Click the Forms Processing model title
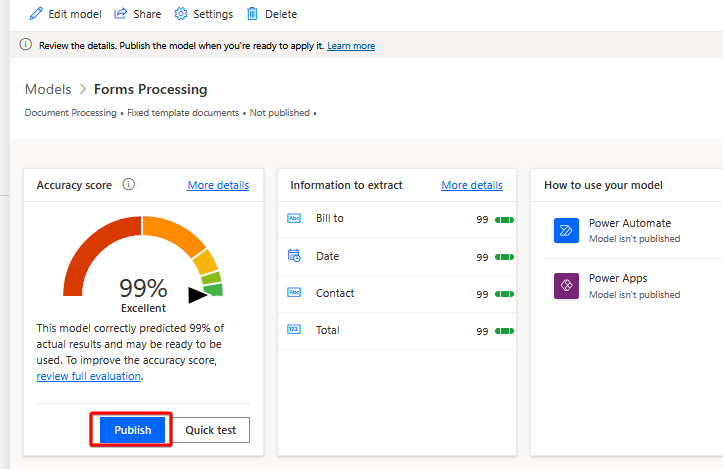The height and width of the screenshot is (469, 723). 150,89
